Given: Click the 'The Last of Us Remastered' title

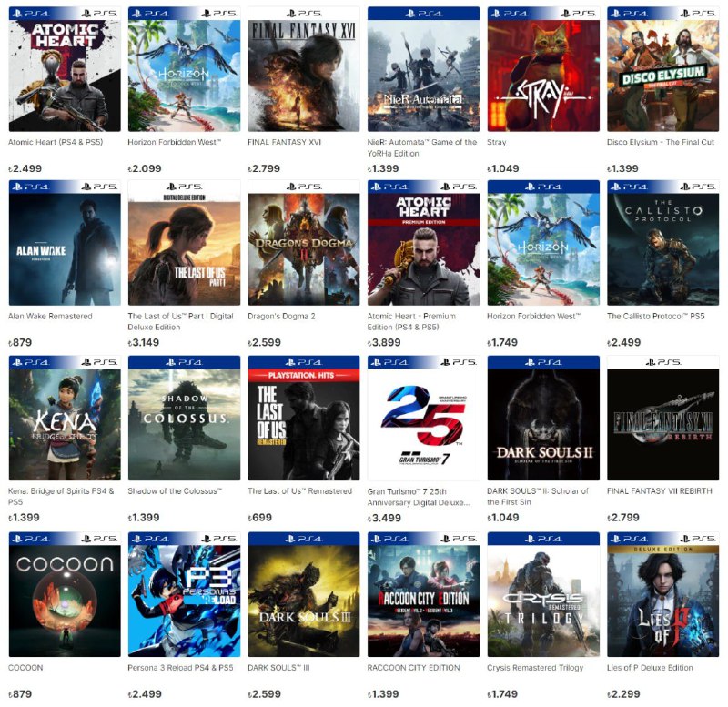Looking at the screenshot, I should click(300, 491).
